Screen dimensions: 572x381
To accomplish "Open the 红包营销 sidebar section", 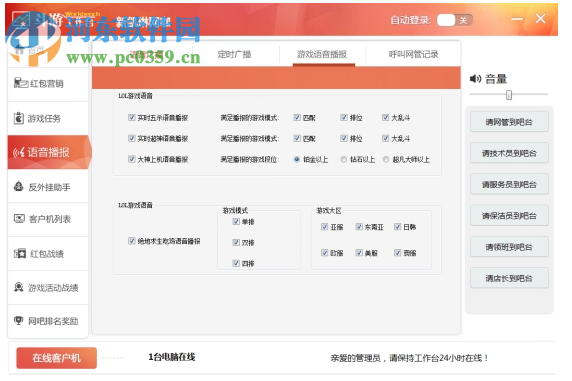I will point(48,84).
